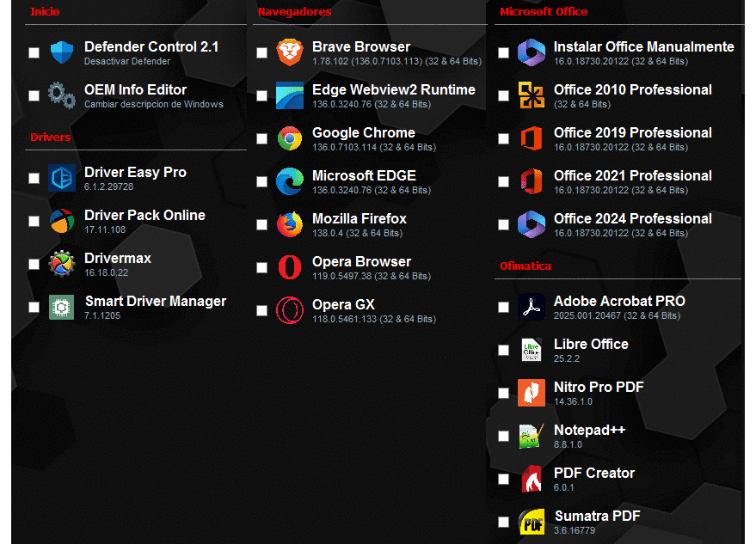Tick the Office 2021 Professional checkbox
756x544 pixels.
point(503,181)
